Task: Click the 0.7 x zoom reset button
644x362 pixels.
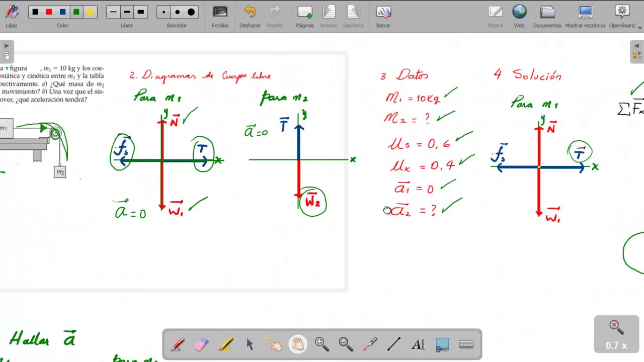Action: (x=616, y=334)
